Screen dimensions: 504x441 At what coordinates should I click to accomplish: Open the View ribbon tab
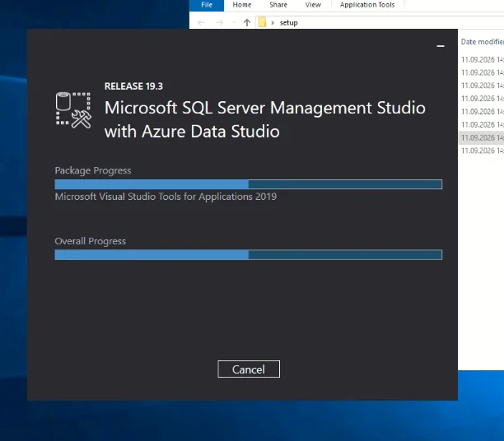(x=313, y=5)
